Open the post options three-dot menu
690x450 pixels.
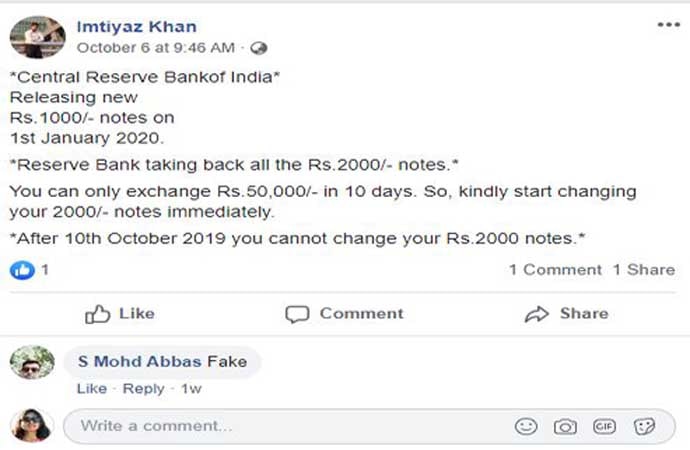pos(668,25)
